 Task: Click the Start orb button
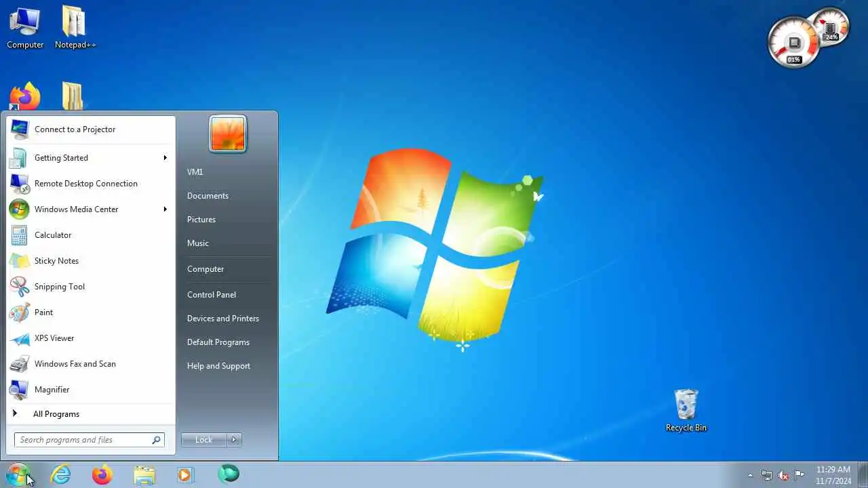(18, 474)
